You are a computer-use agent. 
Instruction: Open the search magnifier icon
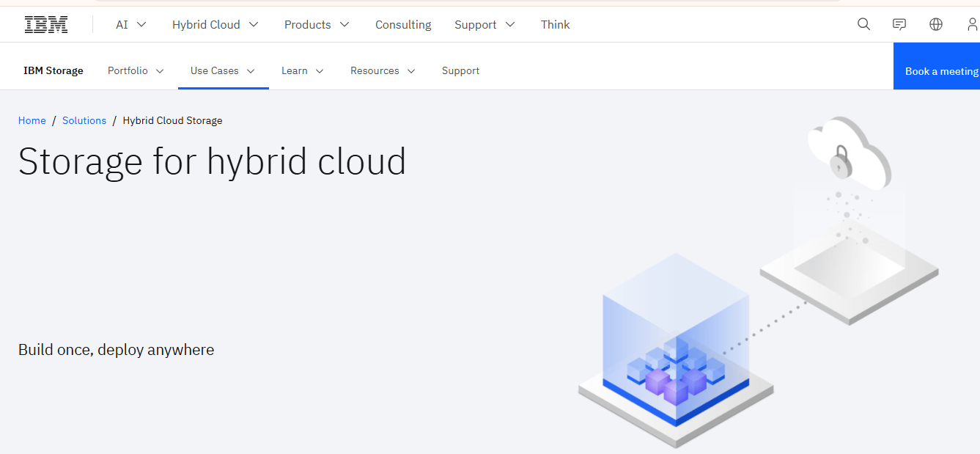tap(863, 24)
